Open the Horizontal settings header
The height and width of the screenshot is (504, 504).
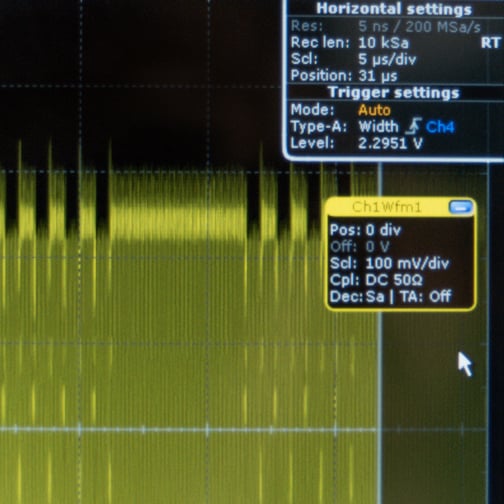(394, 9)
